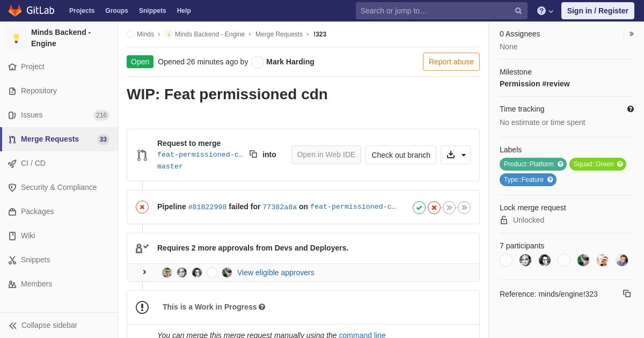Click the Squad::Green label

(598, 164)
